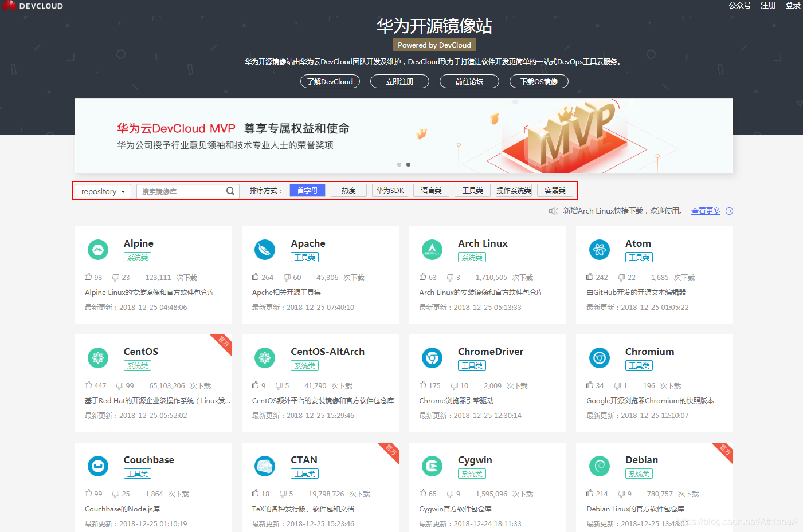Click the CTAN logo icon
This screenshot has width=803, height=532.
265,466
